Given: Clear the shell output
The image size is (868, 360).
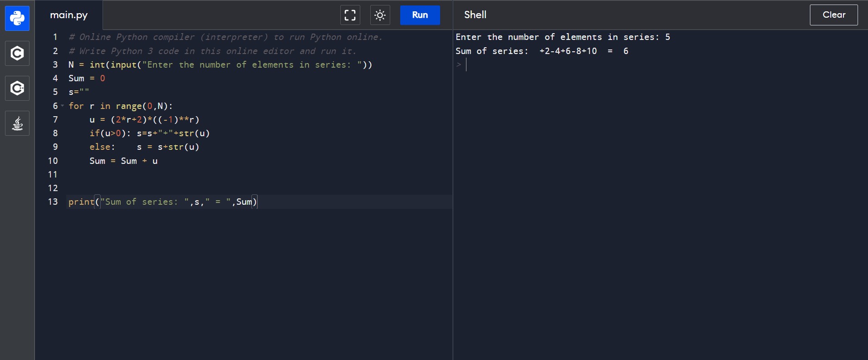Looking at the screenshot, I should pos(834,15).
